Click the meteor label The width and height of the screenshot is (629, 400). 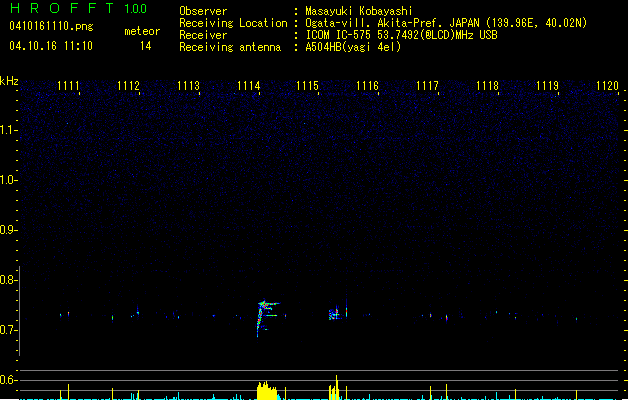coord(142,31)
